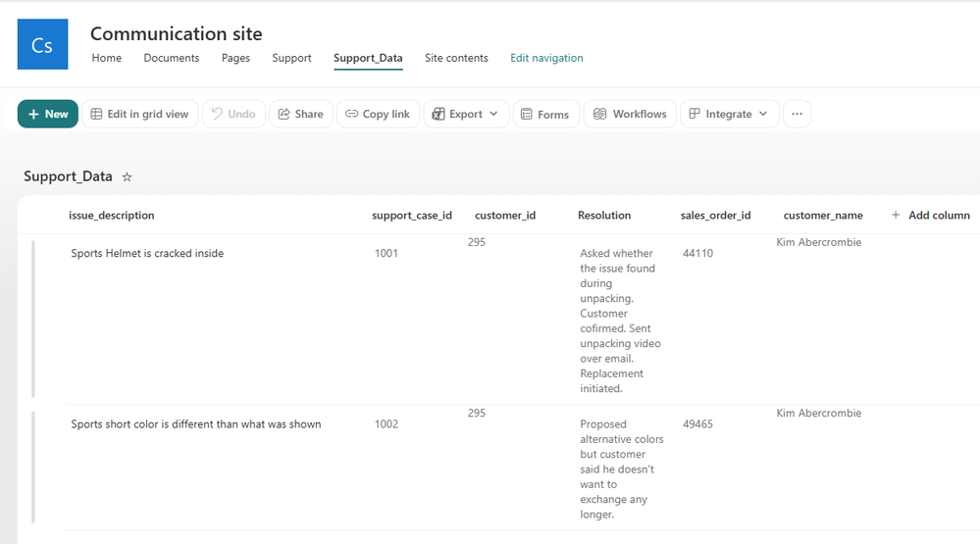Open the Documents navigation tab
This screenshot has width=980, height=544.
click(x=172, y=58)
